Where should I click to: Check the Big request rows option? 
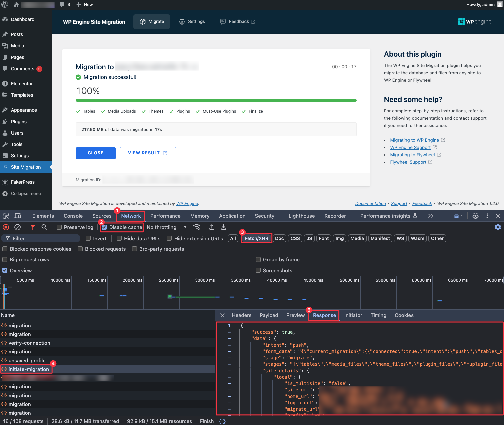point(5,260)
